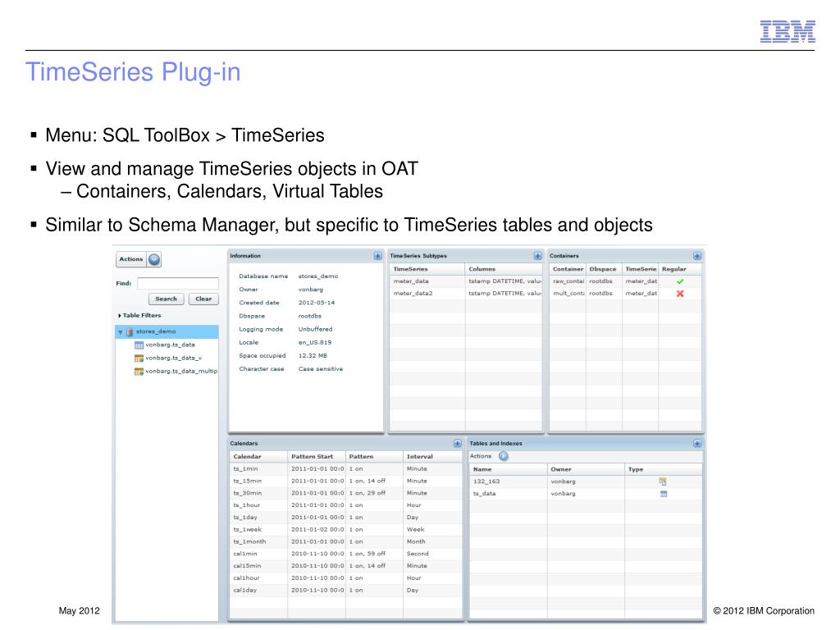Sort by TimeSeries column in Subtypes panel
Viewport: 840px width, 630px height.
pos(427,269)
